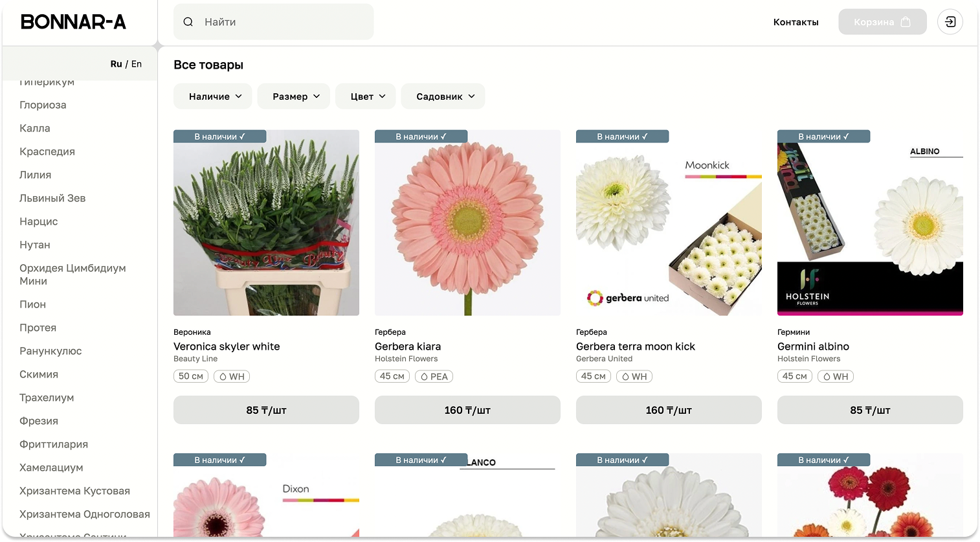
Task: Open the Хризантема Кустовая category
Action: 74,491
